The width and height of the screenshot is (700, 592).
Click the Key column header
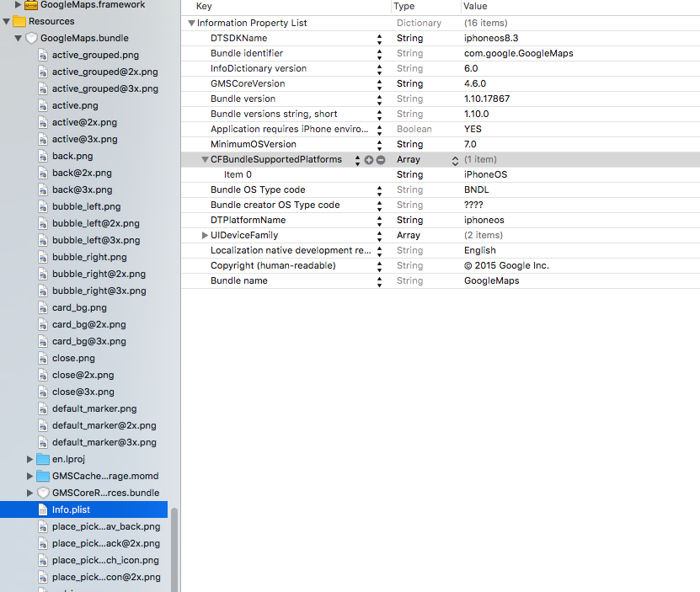204,7
